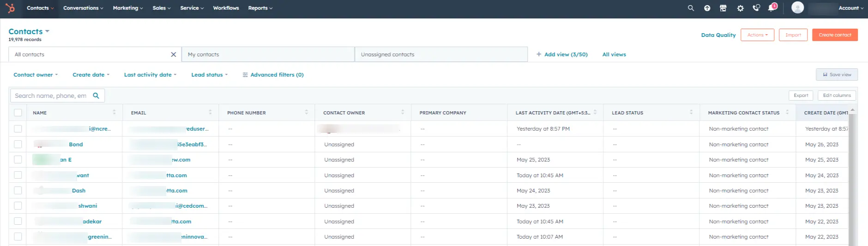Sort by Last Activity Date column arrows
Screen dimensions: 868x246
[x=595, y=112]
